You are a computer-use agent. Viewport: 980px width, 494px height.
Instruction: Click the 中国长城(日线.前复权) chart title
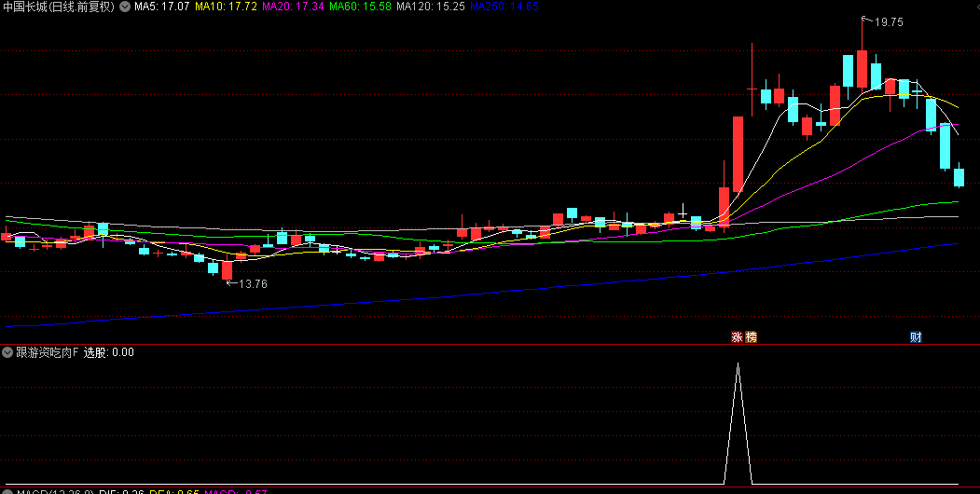point(58,7)
